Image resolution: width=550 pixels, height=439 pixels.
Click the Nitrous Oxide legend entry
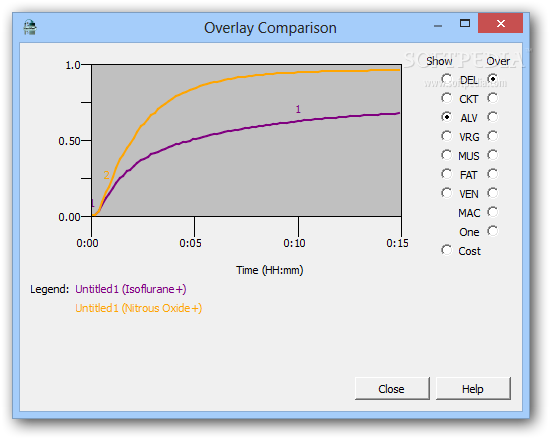tap(139, 308)
